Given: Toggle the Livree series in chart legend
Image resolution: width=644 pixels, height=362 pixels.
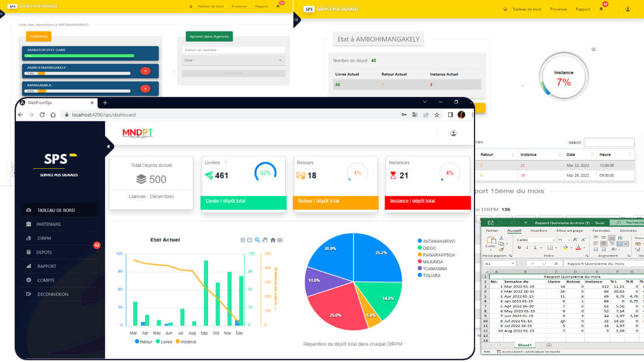Looking at the screenshot, I should click(x=166, y=342).
